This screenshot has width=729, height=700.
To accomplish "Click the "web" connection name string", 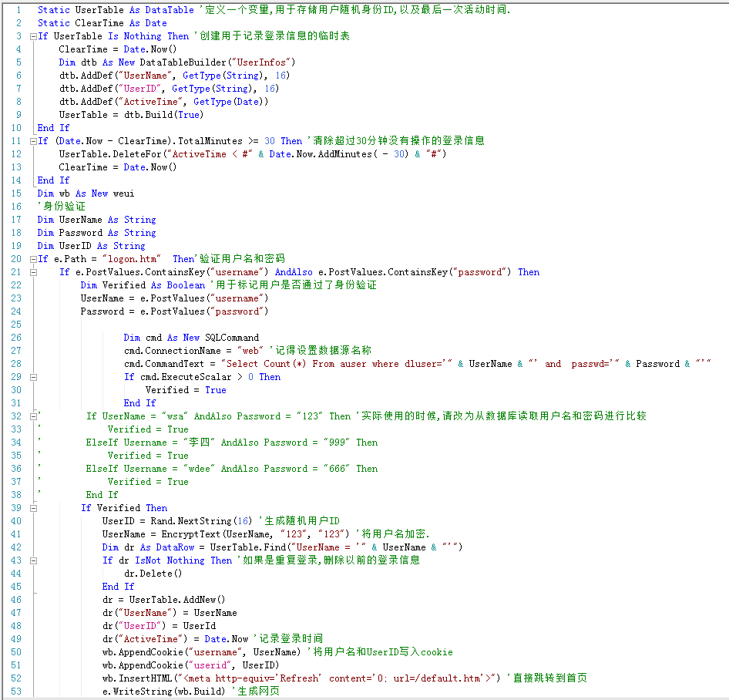I will coord(250,351).
